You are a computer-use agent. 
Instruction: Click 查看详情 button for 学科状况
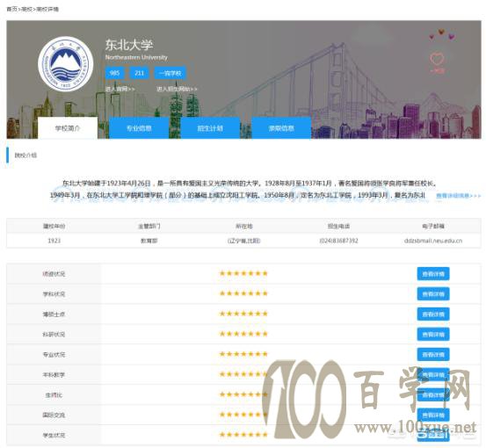pos(433,294)
